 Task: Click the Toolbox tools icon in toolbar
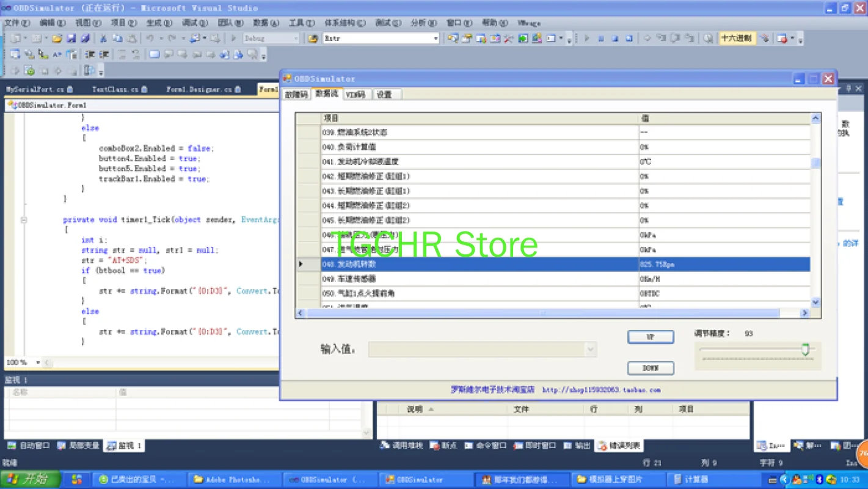[509, 39]
